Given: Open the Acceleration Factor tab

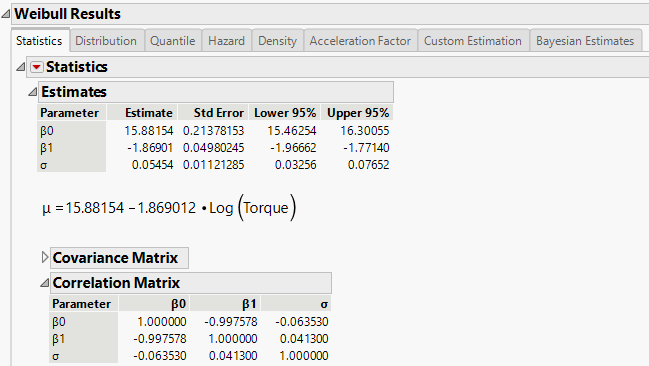Looking at the screenshot, I should [x=360, y=41].
